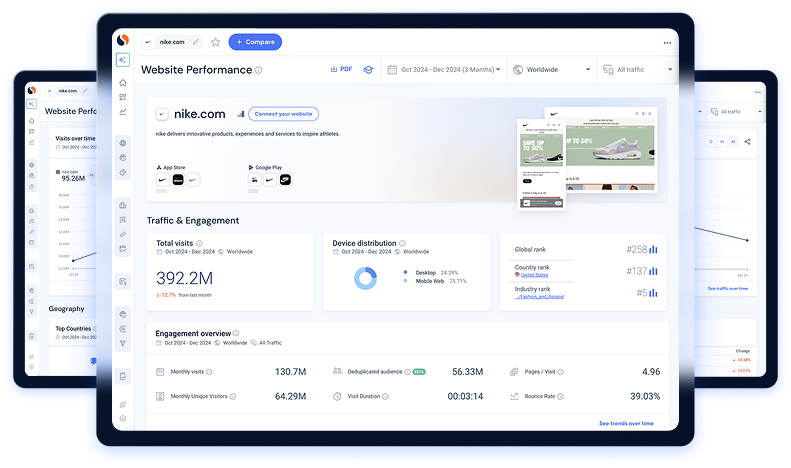Click the share icon in the right background window

(x=747, y=142)
